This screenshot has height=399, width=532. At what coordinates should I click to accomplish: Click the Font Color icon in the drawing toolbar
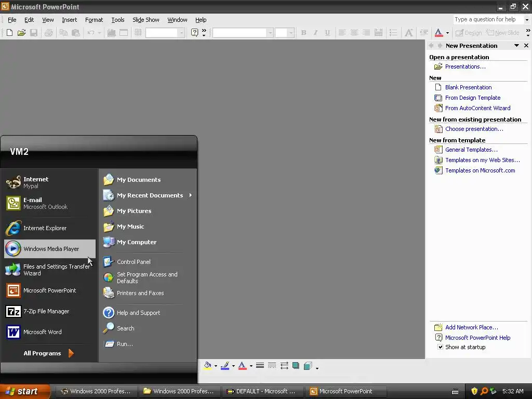242,365
